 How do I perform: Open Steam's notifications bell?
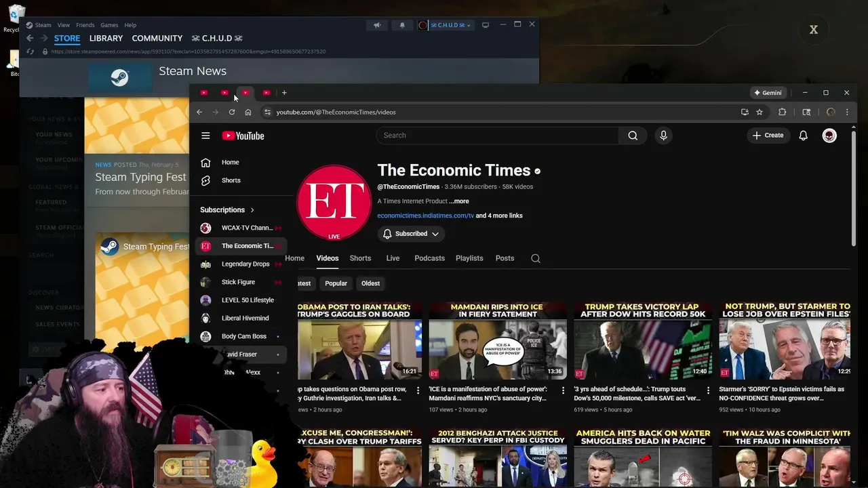402,25
